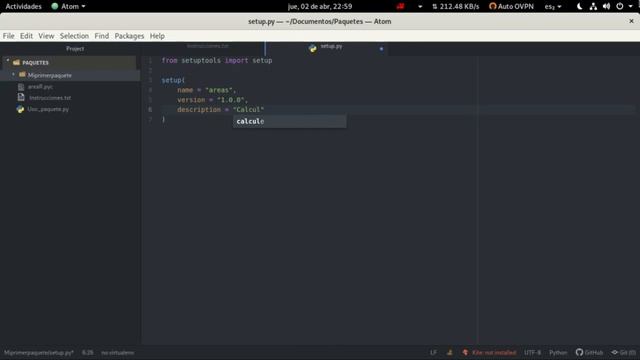The width and height of the screenshot is (640, 360).
Task: Select the Miprimerpaquete folder icon
Action: [22, 75]
